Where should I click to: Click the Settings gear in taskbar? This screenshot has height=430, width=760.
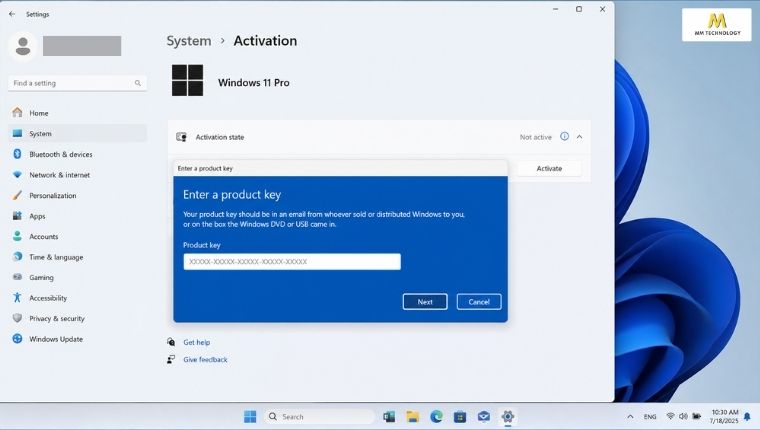click(x=507, y=416)
